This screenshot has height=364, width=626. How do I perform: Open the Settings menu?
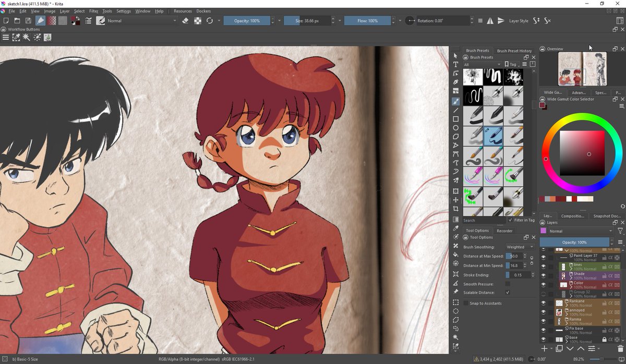click(124, 11)
